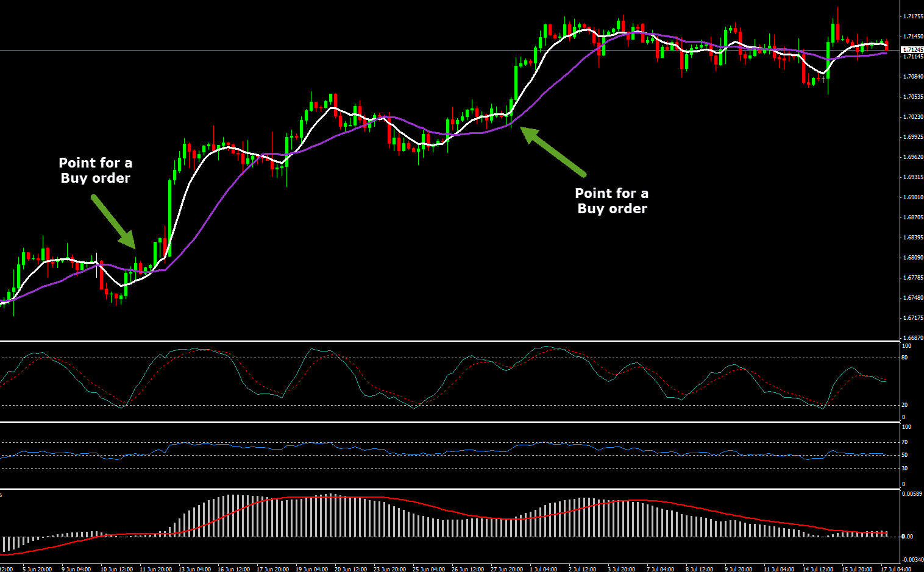
Task: Select the RSI panel's 50 level label
Action: click(904, 455)
